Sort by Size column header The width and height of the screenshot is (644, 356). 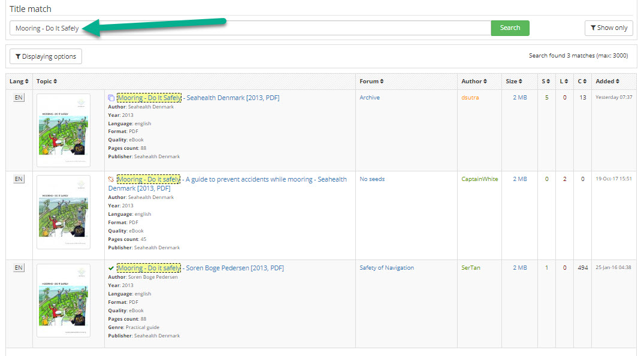tap(513, 82)
